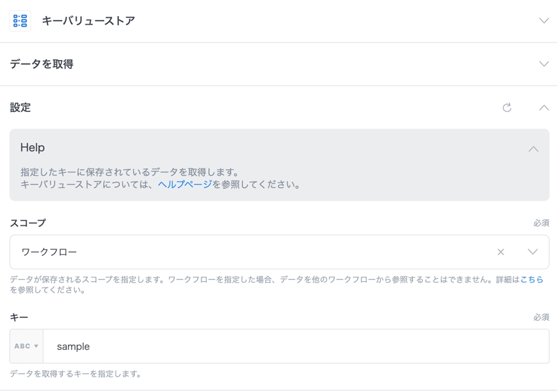Screen dimensions: 557x392
Task: Expand the データを取得 section chevron
Action: pyautogui.click(x=544, y=64)
